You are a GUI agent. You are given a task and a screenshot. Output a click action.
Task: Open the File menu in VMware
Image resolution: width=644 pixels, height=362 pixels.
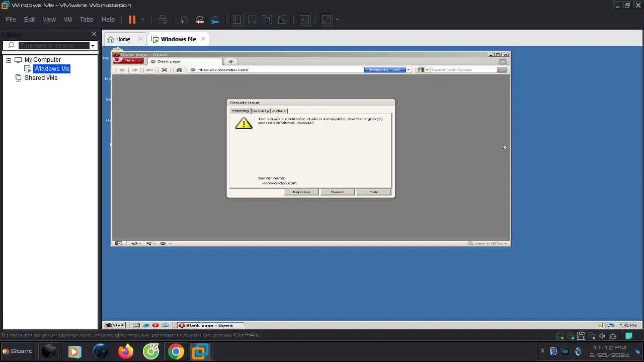click(x=11, y=20)
